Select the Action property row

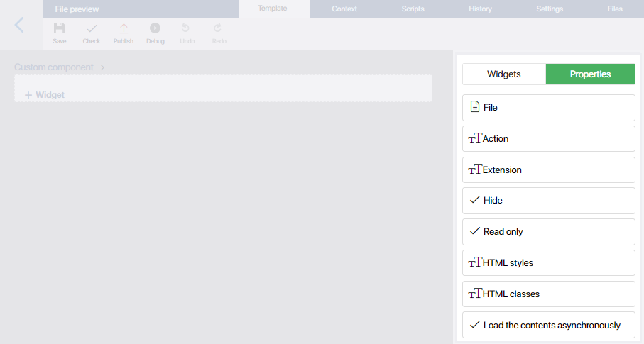(x=549, y=139)
